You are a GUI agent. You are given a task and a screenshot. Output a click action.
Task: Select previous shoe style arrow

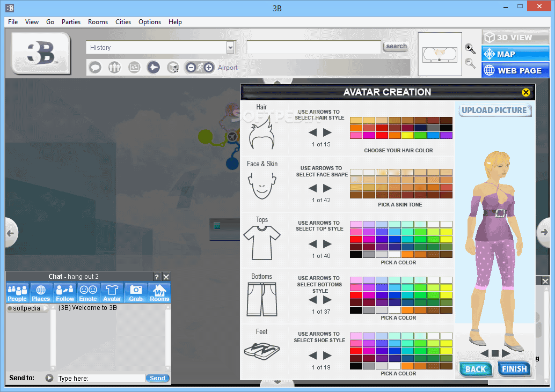click(312, 355)
